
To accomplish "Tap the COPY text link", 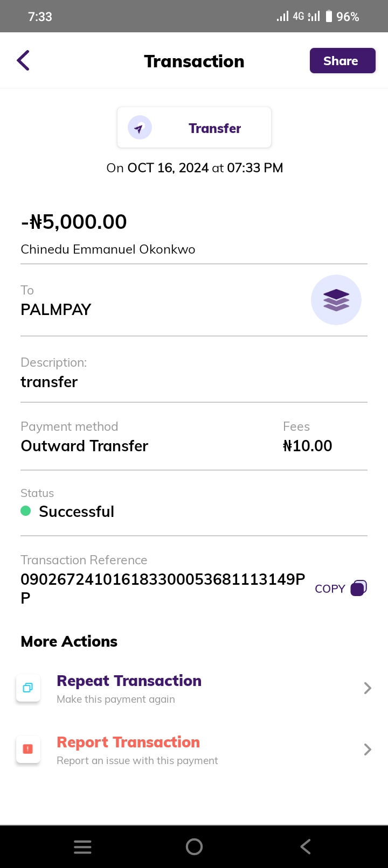I will [x=330, y=589].
